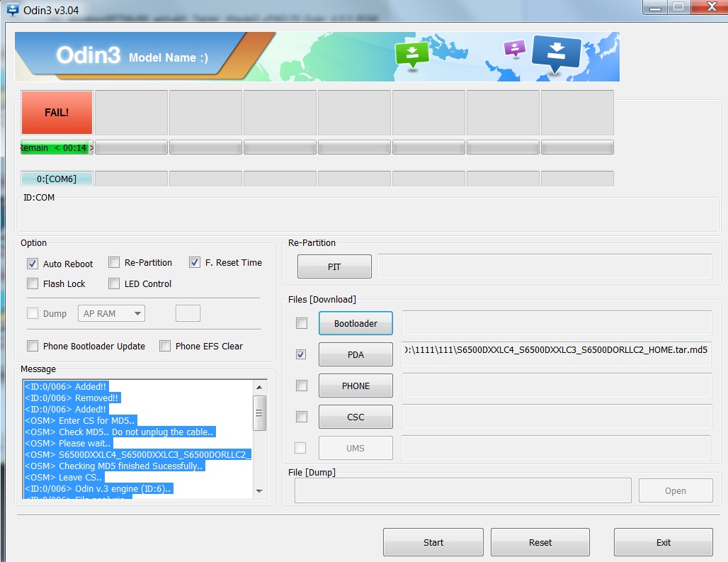Click the PDA file button
The height and width of the screenshot is (562, 728).
(x=356, y=354)
